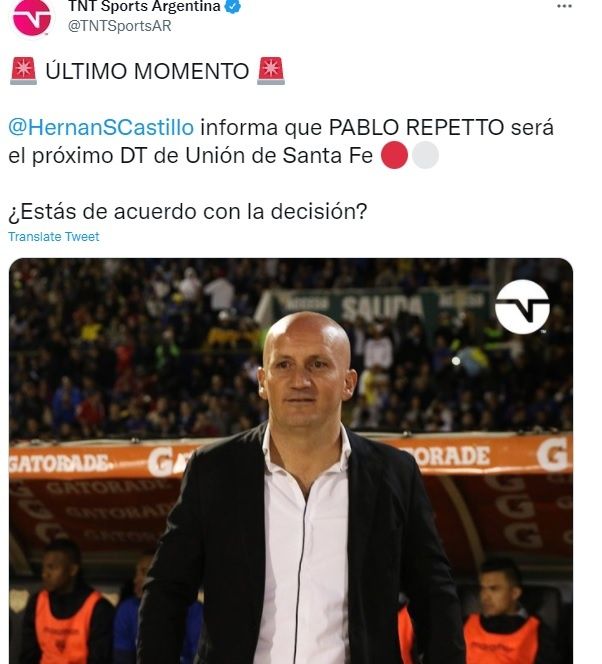The image size is (602, 664).
Task: Click the blue verified badge
Action: 233,6
